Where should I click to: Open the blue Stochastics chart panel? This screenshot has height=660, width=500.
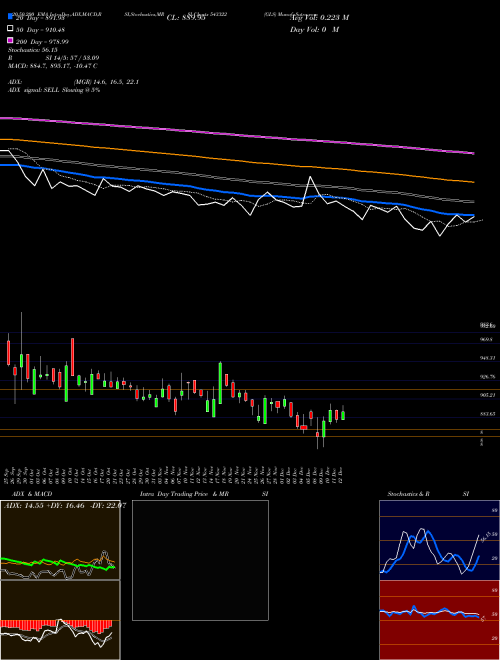[439, 540]
